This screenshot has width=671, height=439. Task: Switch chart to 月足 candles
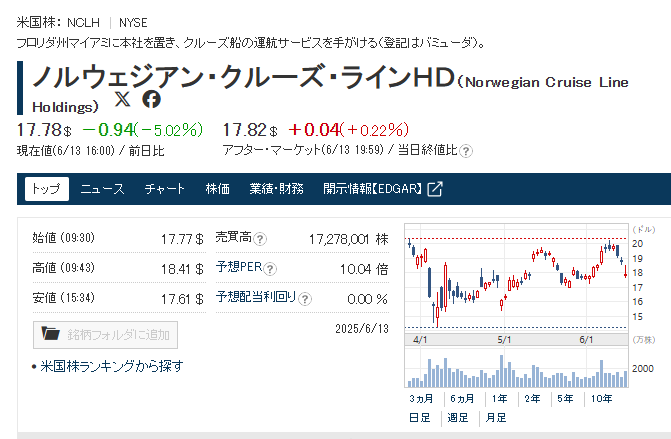(496, 418)
